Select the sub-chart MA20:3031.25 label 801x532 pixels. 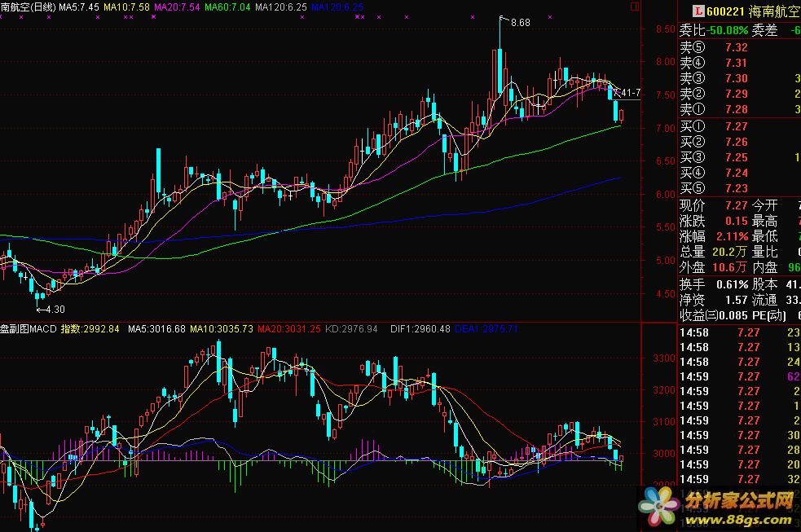(288, 329)
